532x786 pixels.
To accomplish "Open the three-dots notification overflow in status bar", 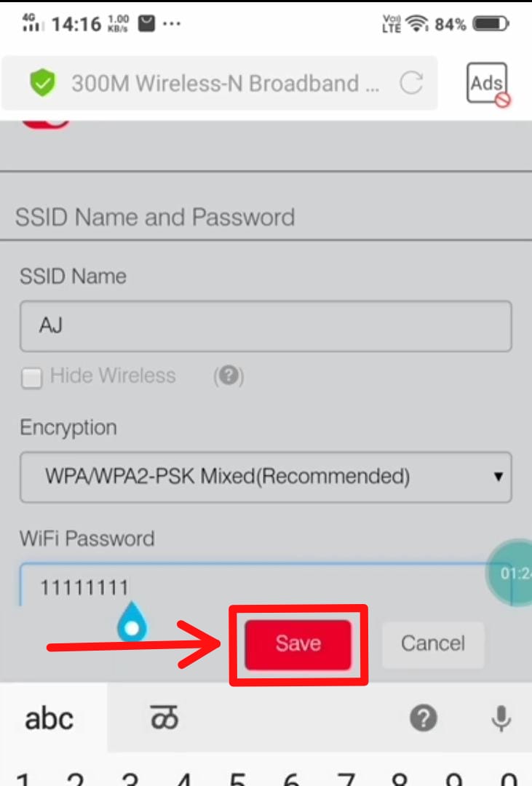I will pyautogui.click(x=172, y=23).
